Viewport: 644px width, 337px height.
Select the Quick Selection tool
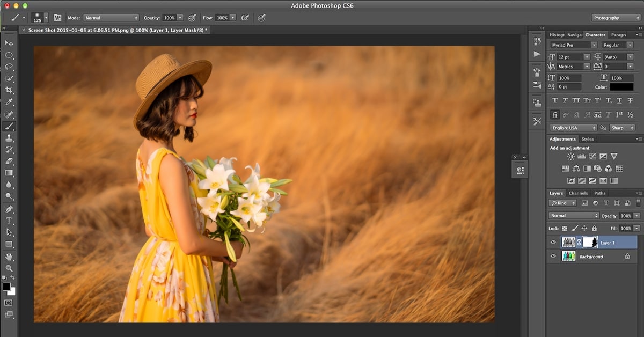click(x=9, y=78)
